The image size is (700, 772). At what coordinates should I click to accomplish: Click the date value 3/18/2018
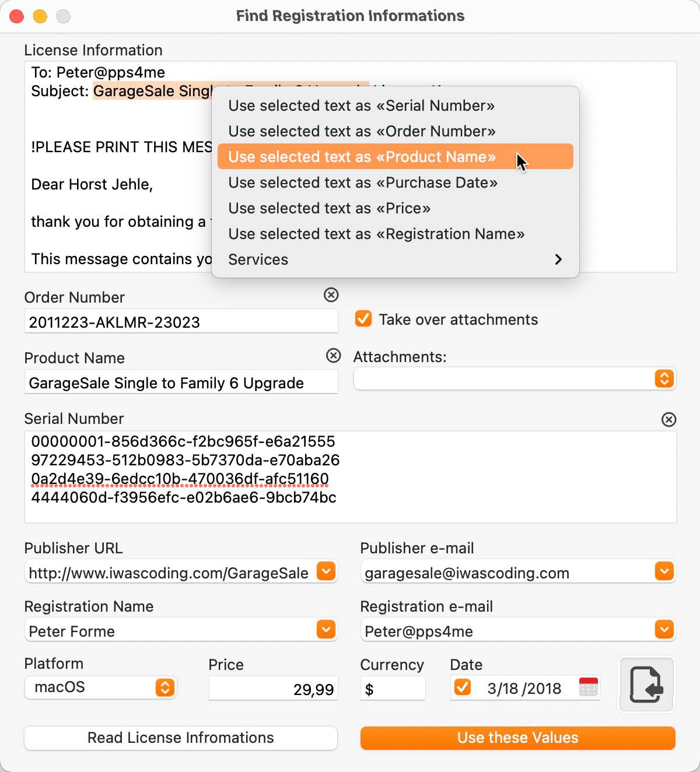coord(524,689)
